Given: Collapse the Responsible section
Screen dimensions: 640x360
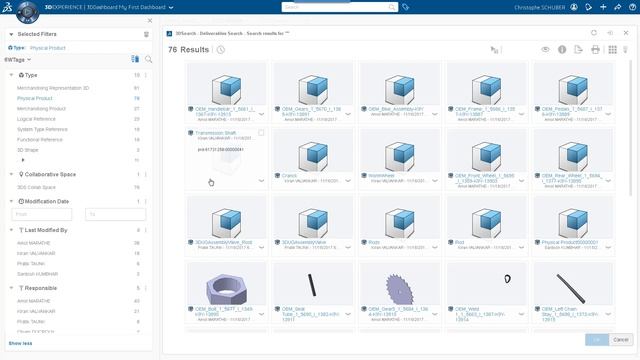Looking at the screenshot, I should tap(11, 288).
